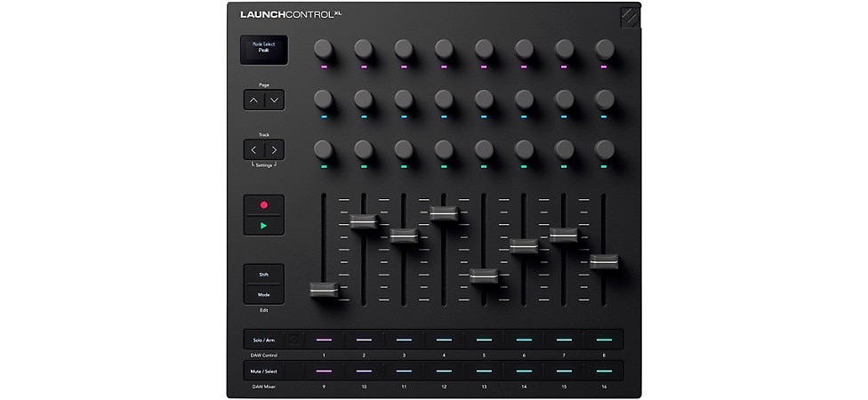868x400 pixels.
Task: Click the LAUNCHCONTROL XL title text
Action: (291, 15)
